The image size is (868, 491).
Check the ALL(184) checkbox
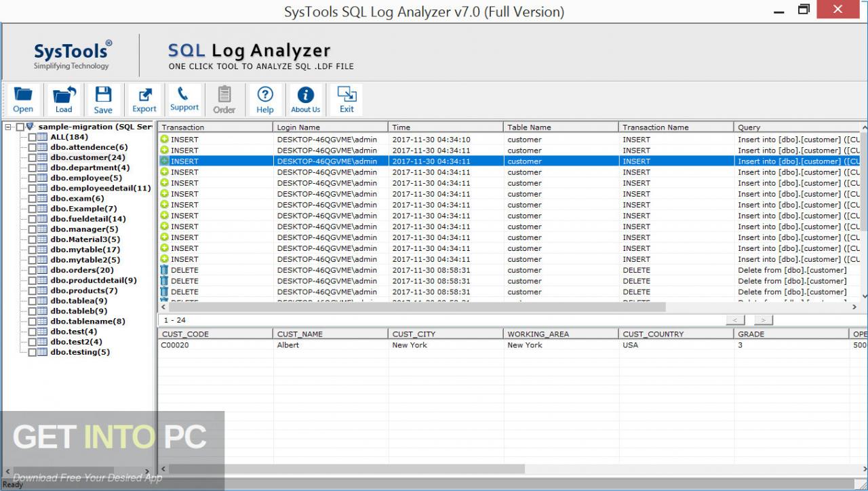point(32,137)
